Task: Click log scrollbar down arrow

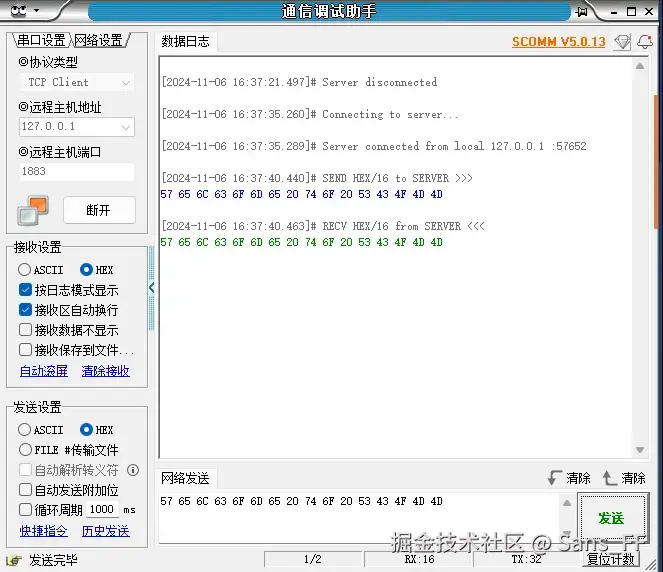Action: (x=640, y=450)
